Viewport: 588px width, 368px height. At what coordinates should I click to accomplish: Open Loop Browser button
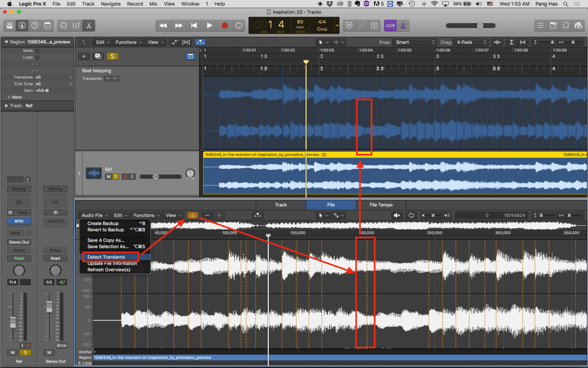point(566,25)
